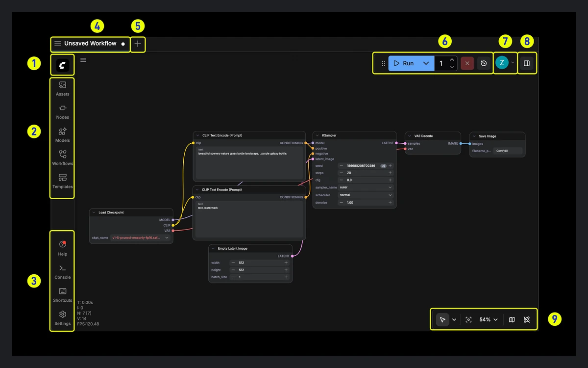Open the pointer mode dropdown

pos(454,319)
